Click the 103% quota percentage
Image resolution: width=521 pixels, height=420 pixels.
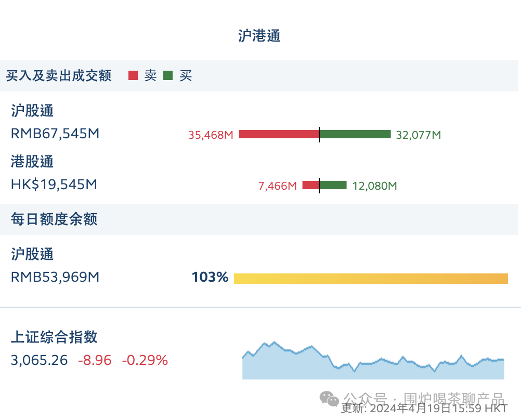pyautogui.click(x=210, y=277)
